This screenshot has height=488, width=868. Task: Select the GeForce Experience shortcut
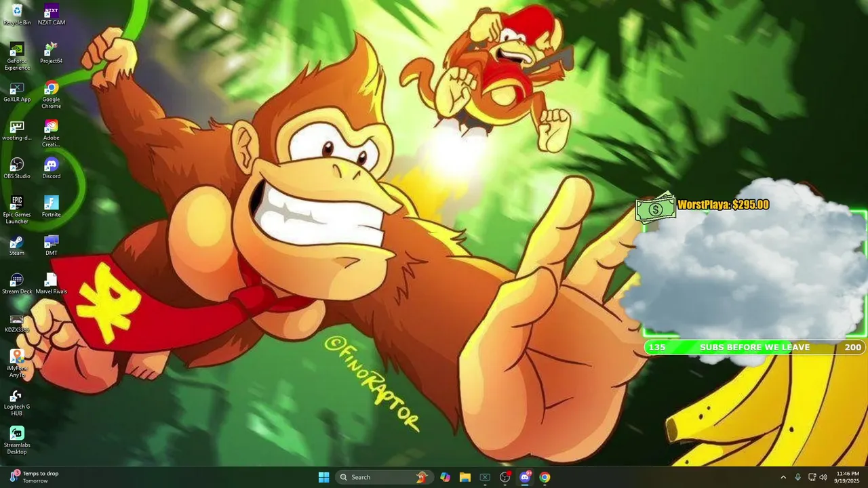pyautogui.click(x=17, y=56)
